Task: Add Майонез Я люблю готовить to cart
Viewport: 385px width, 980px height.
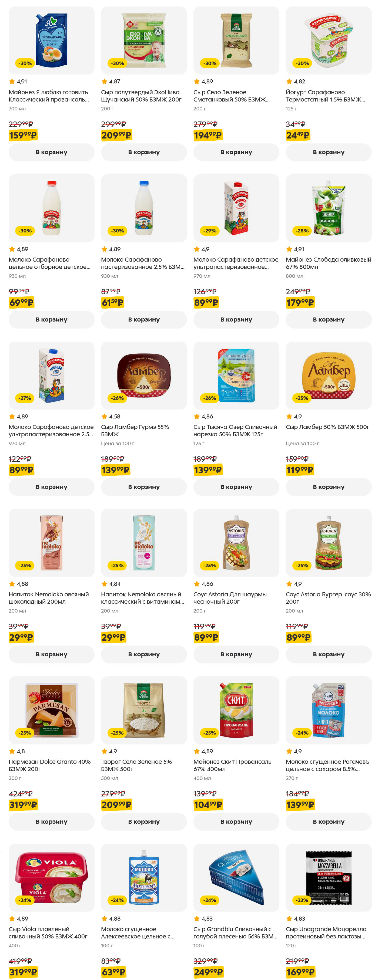Action: (x=51, y=152)
